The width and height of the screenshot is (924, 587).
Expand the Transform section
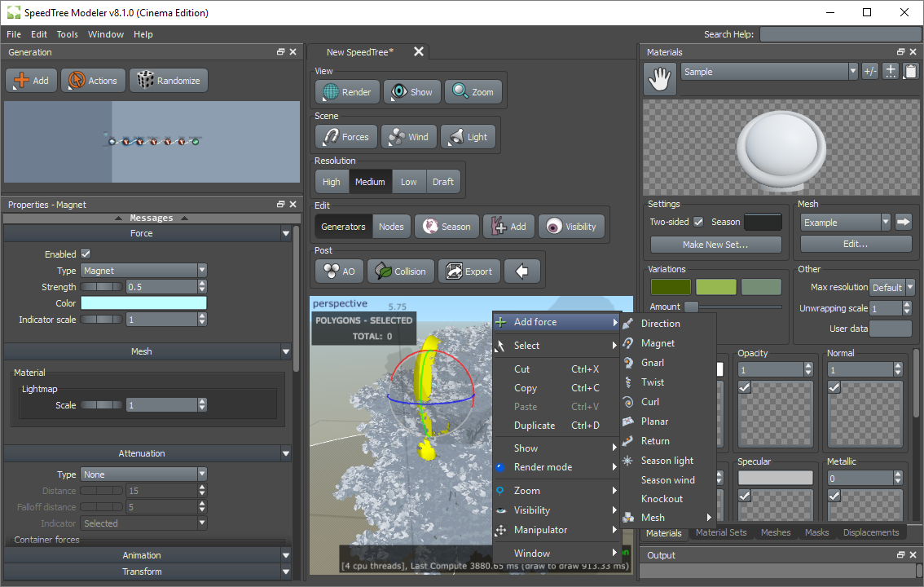pos(147,572)
